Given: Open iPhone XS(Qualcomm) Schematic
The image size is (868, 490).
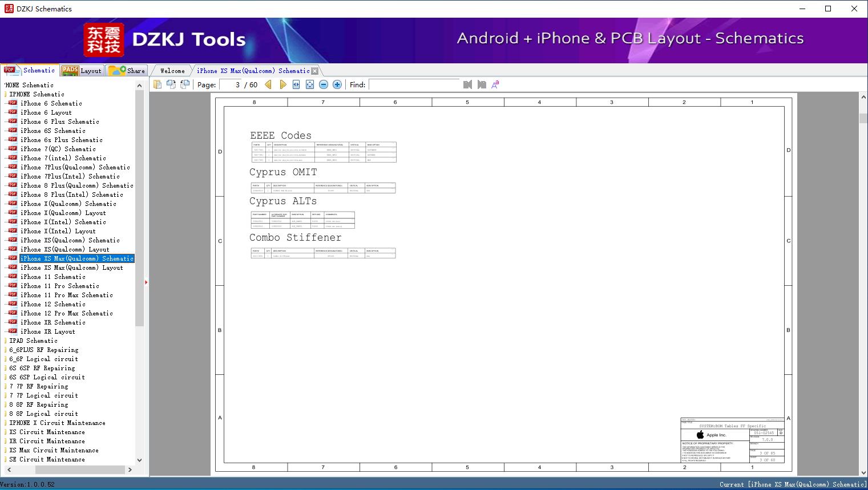Looking at the screenshot, I should (70, 240).
